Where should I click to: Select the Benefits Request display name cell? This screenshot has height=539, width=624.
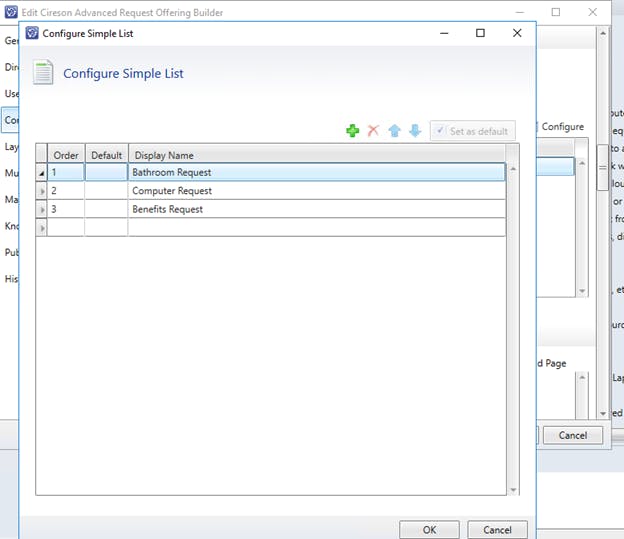pos(315,209)
